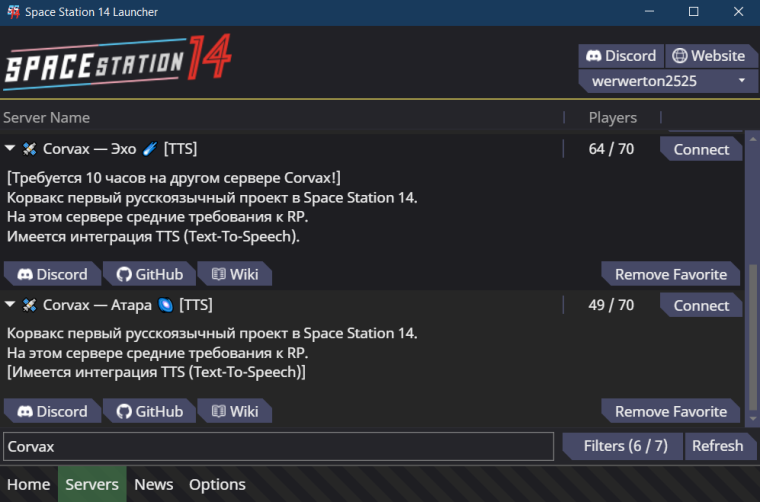Open the werwerton2525 account dropdown

(668, 81)
